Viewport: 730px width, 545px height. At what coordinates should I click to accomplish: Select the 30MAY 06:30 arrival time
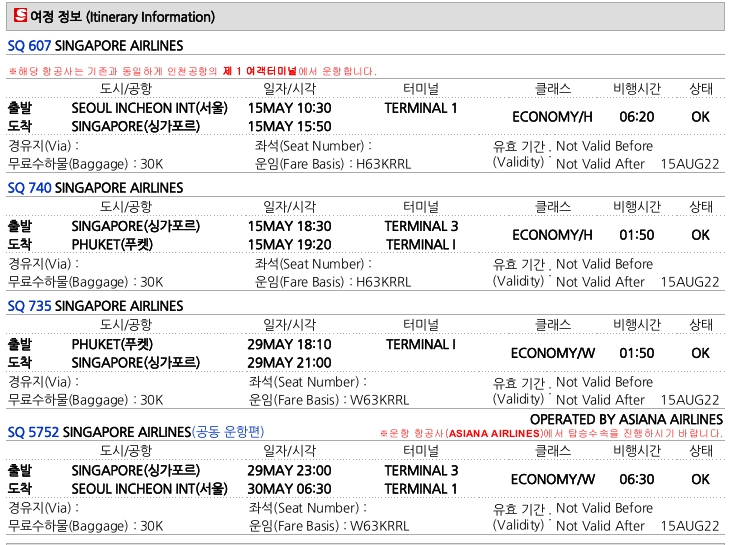(x=289, y=489)
